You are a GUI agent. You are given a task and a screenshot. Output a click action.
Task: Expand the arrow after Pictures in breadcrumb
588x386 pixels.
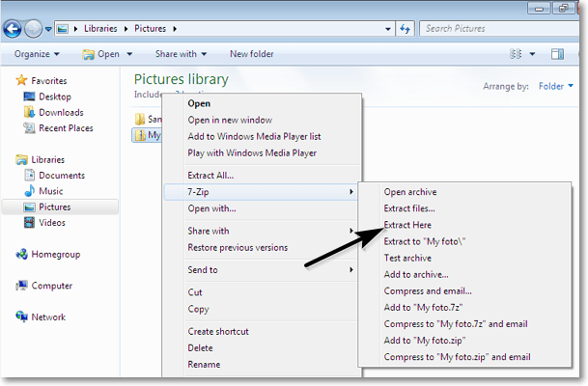[x=175, y=29]
